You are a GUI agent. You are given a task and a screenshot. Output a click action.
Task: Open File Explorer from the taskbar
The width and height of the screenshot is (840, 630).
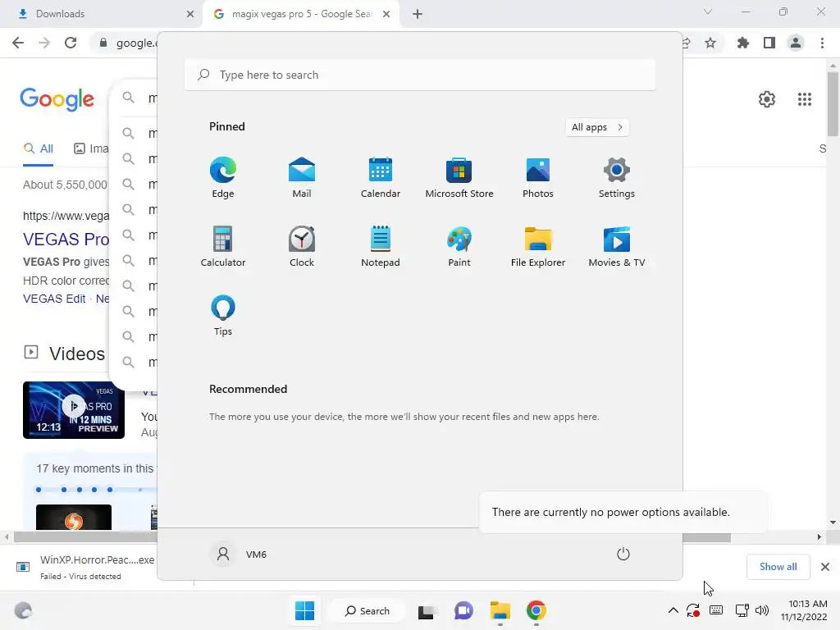tap(500, 610)
